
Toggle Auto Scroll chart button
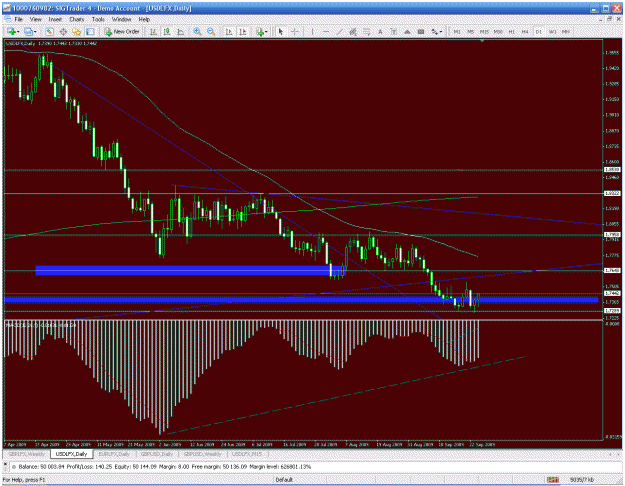pos(229,31)
